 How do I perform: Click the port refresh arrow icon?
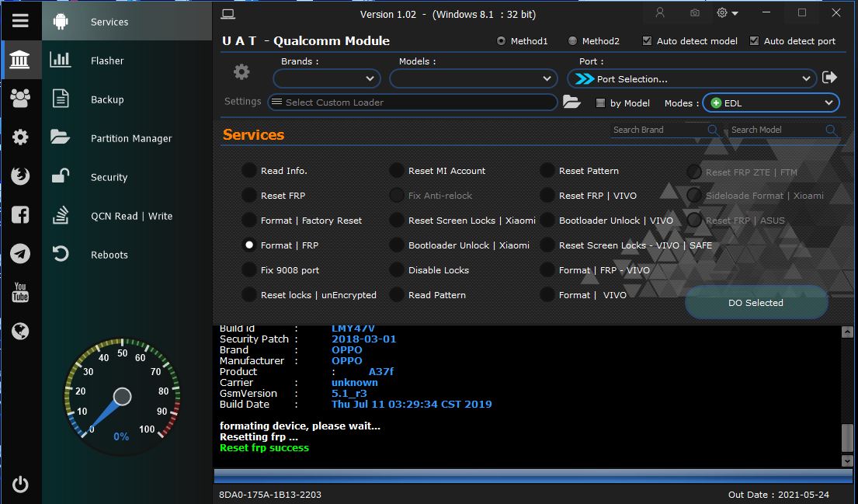tap(829, 78)
